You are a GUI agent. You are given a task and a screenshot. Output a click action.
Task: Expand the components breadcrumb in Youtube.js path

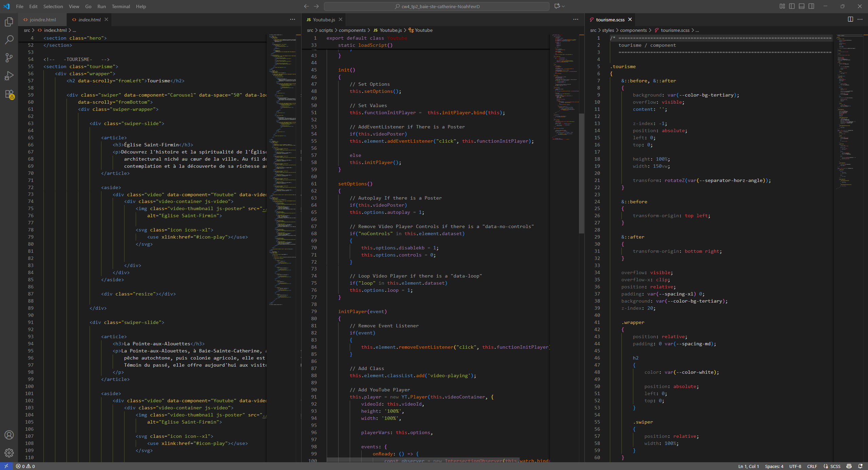click(352, 30)
